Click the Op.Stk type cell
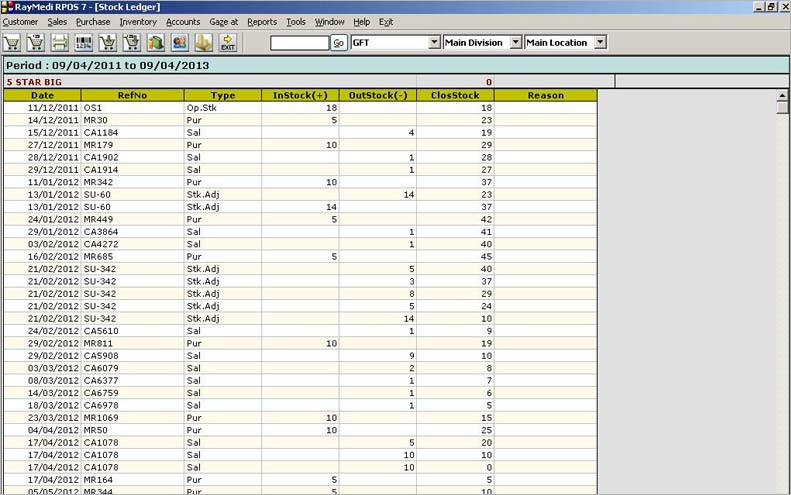 point(223,107)
